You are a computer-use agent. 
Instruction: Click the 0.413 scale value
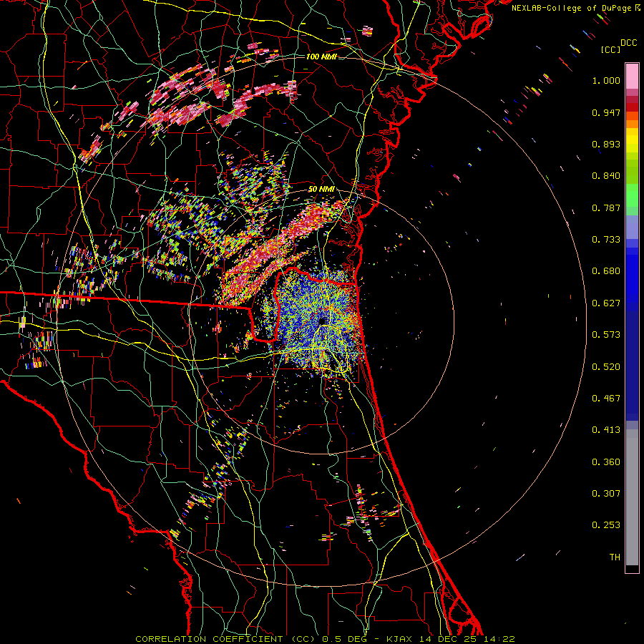pyautogui.click(x=606, y=430)
